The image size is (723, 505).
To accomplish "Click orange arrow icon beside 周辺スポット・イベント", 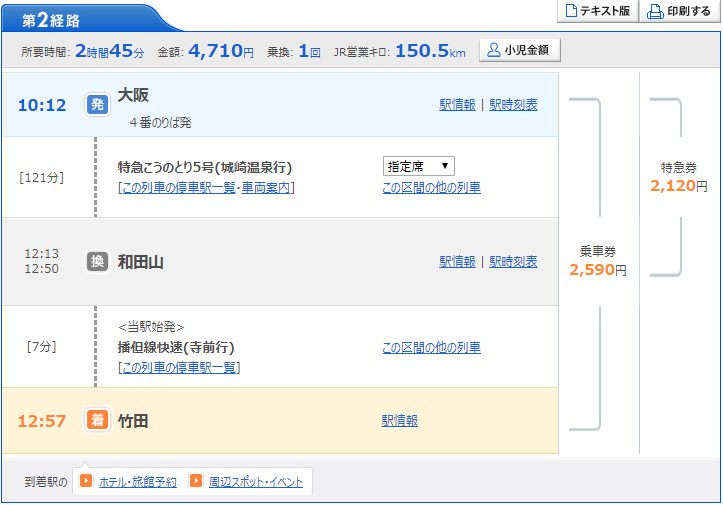I will pyautogui.click(x=196, y=481).
